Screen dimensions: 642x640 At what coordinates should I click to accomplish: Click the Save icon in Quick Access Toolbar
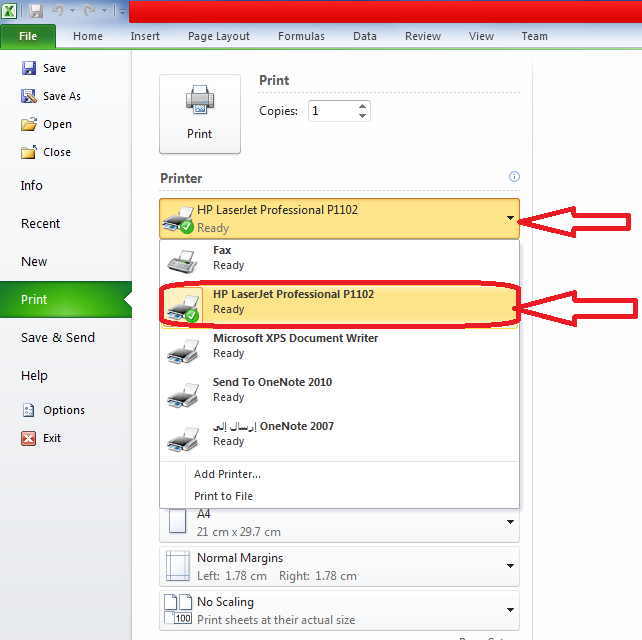36,11
